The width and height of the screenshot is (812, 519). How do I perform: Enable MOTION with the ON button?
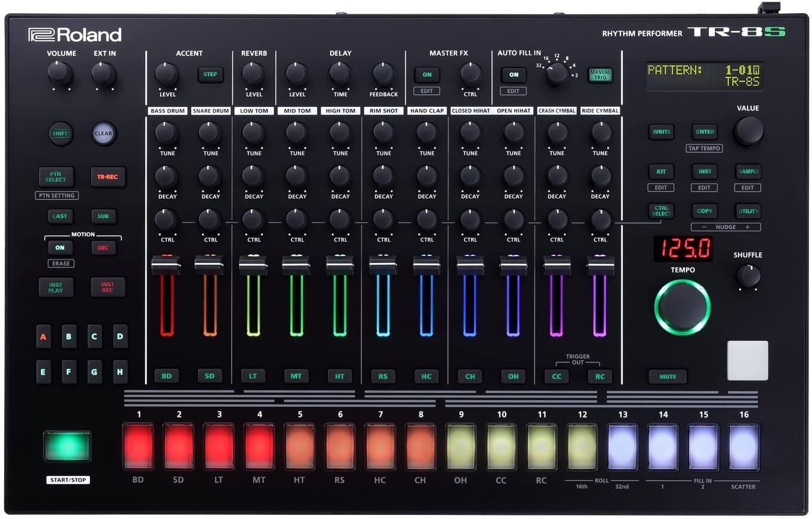point(60,247)
